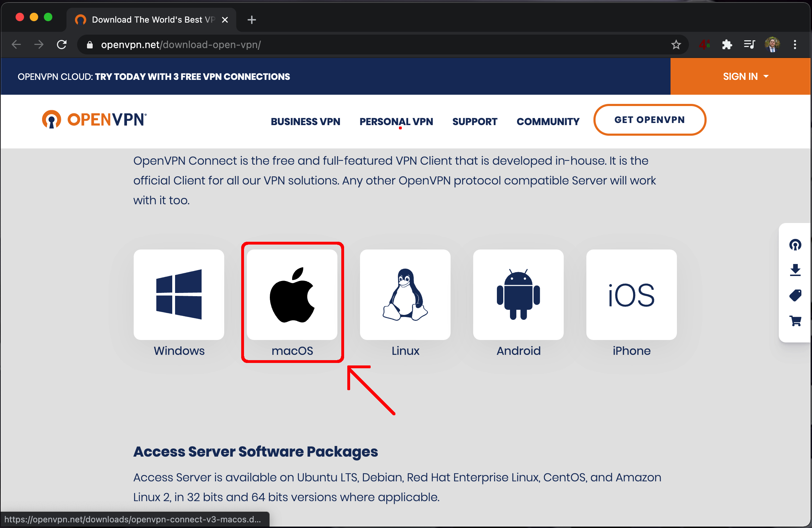Open the shopping cart icon in the side widget
812x528 pixels.
[x=795, y=321]
